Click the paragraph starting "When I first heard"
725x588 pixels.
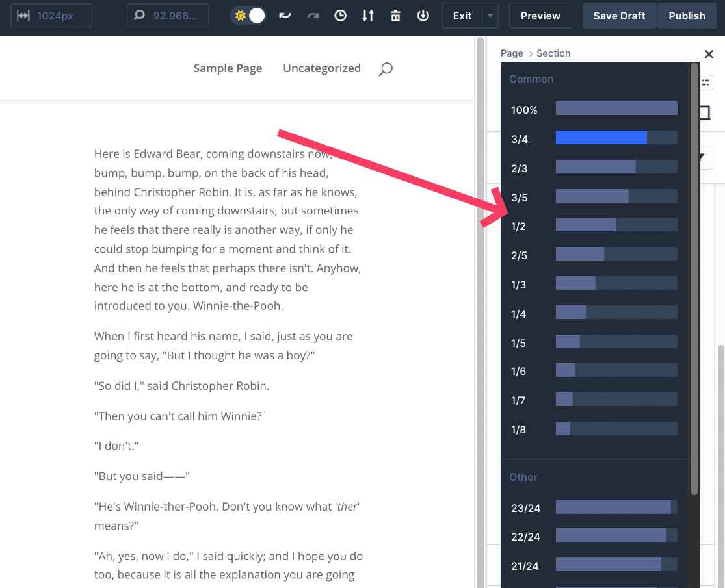pyautogui.click(x=223, y=346)
